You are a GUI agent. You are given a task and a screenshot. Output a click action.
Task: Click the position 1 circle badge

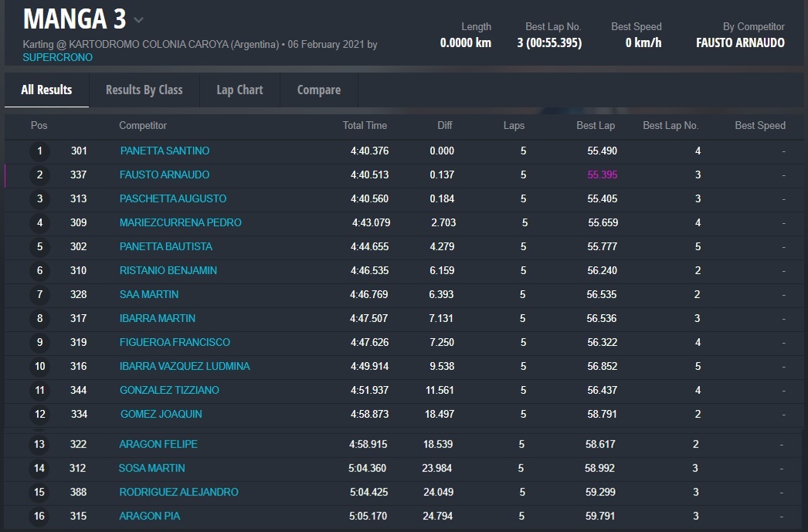click(39, 151)
